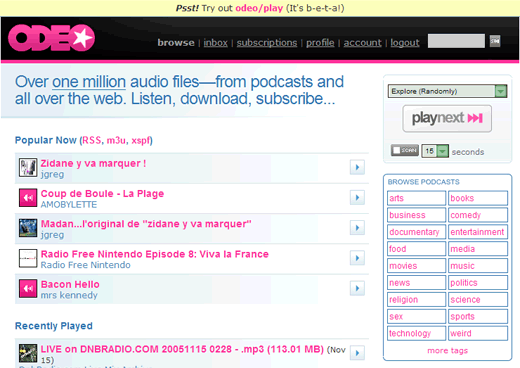Viewport: 520px width, 368px height.
Task: Open thumbnail for 'Zidane y va marquer !'
Action: (x=28, y=167)
